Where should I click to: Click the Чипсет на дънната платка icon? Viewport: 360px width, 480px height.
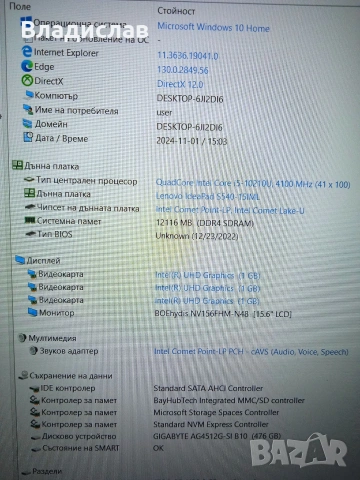[x=30, y=207]
